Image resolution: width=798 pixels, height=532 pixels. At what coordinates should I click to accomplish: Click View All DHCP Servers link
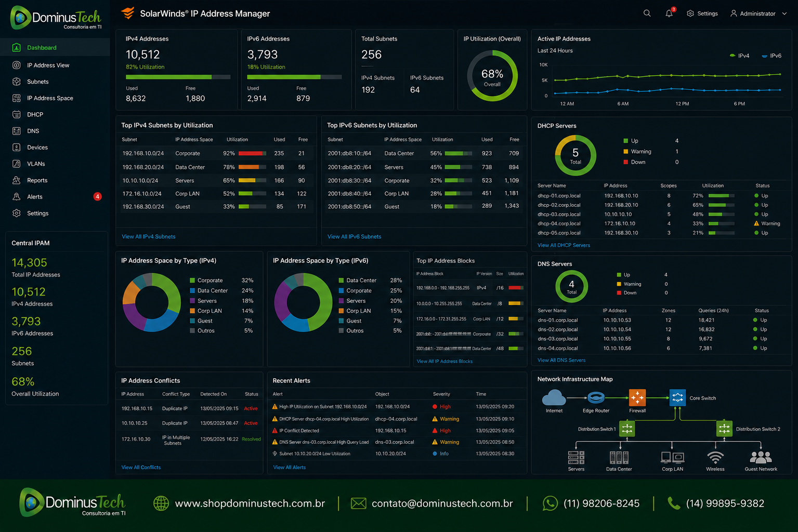[x=564, y=245]
